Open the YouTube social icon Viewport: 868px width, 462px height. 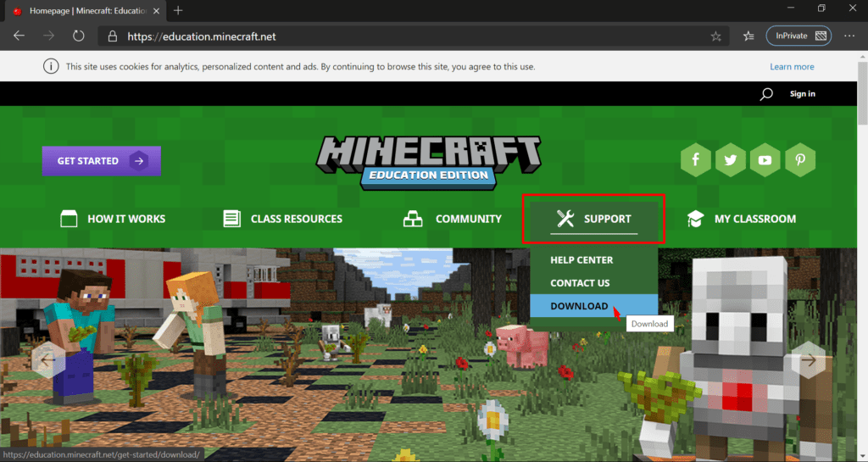765,160
